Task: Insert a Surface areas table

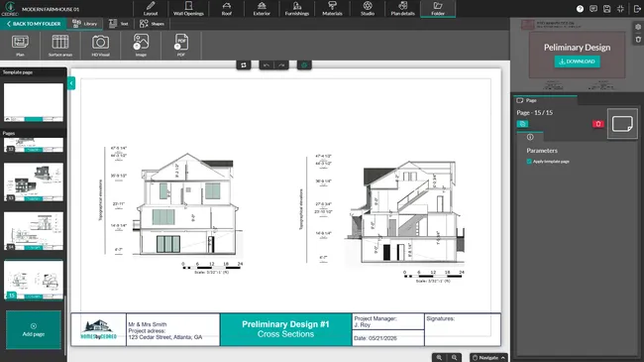Action: click(60, 46)
